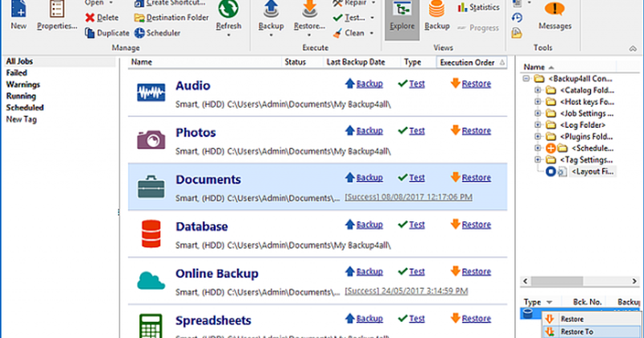
Task: Open Online Backup success log 24/05/2017 link
Action: pos(406,291)
